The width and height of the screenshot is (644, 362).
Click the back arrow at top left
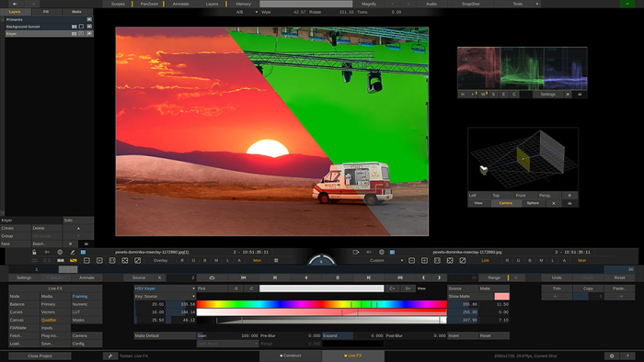click(15, 4)
